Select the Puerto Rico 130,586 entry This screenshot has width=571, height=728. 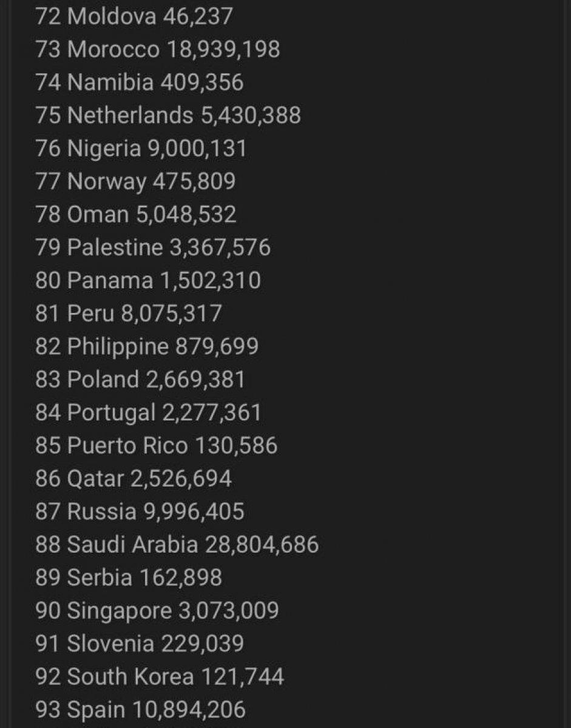click(157, 445)
